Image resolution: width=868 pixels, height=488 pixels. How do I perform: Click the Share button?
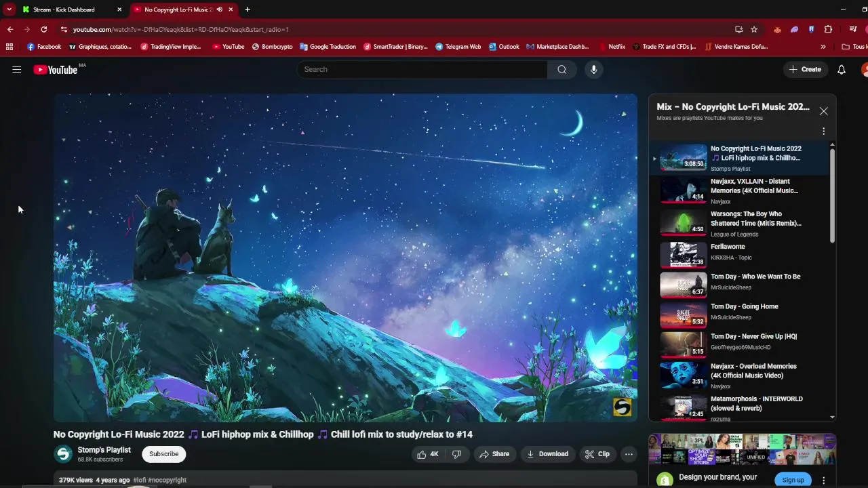point(494,454)
